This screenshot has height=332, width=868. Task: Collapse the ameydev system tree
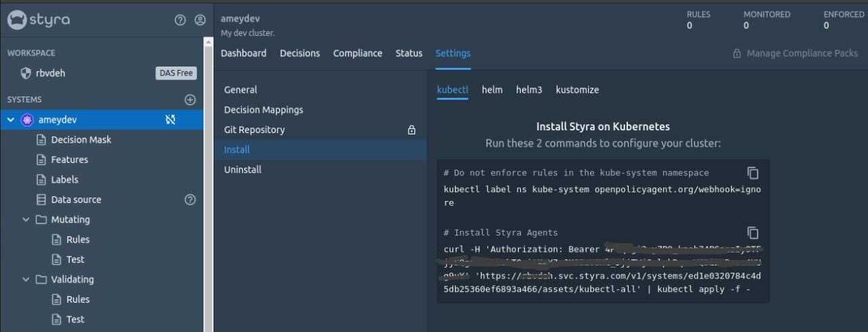coord(11,120)
